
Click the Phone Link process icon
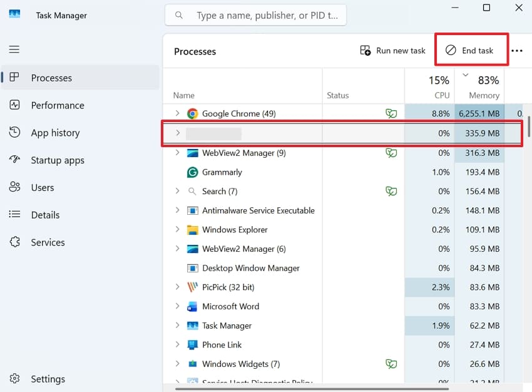tap(192, 345)
